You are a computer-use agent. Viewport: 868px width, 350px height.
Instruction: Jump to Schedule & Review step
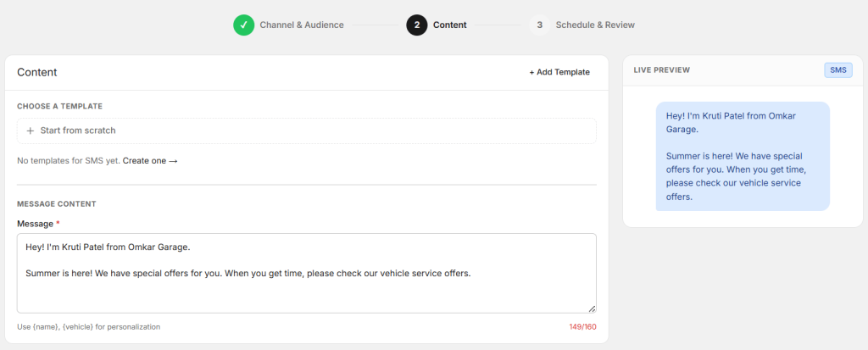click(595, 25)
